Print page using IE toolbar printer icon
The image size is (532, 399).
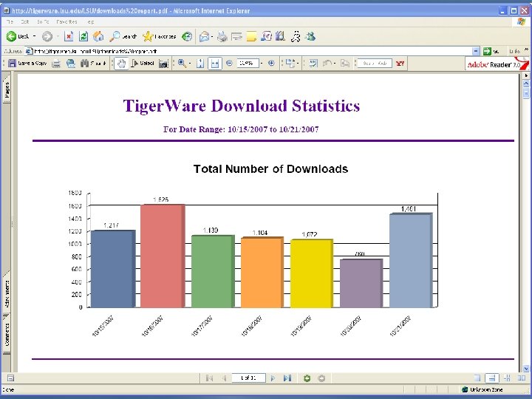point(222,36)
